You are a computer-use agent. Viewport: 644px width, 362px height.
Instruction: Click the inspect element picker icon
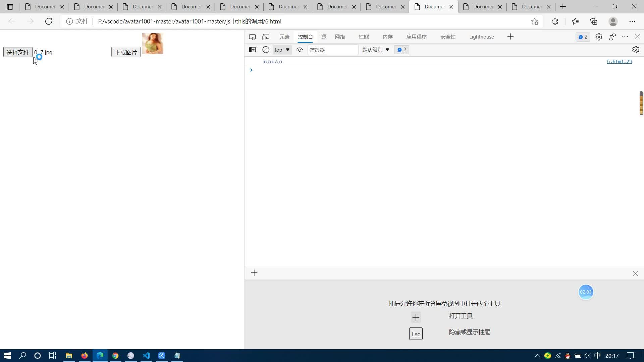click(x=252, y=37)
